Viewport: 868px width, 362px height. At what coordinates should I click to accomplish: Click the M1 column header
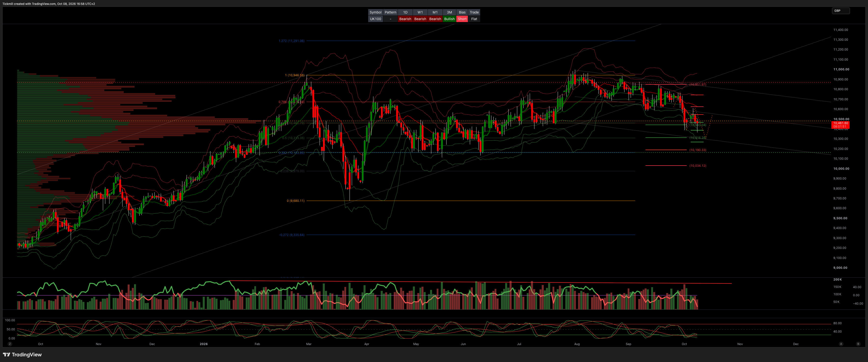click(x=435, y=12)
